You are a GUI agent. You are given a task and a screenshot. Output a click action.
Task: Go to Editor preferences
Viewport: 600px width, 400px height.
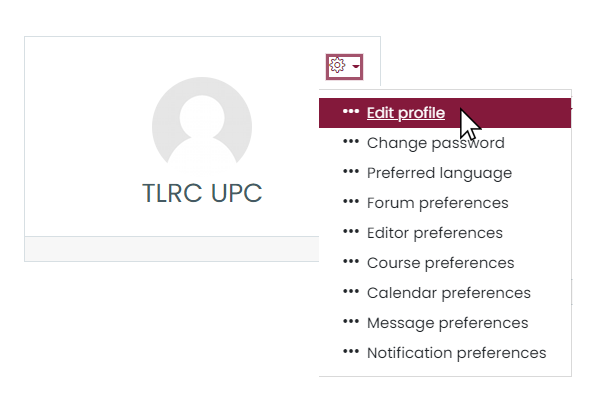435,233
